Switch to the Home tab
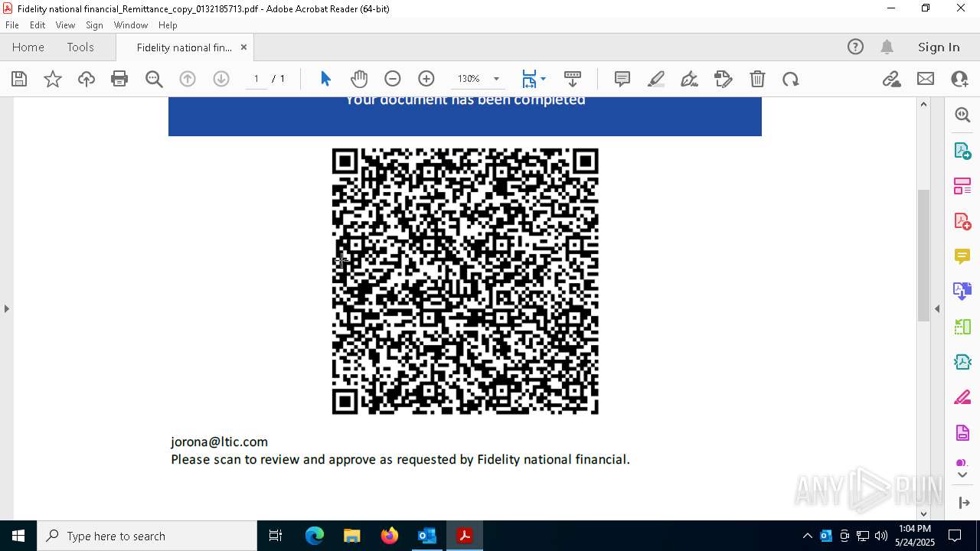The width and height of the screenshot is (980, 551). click(x=28, y=47)
